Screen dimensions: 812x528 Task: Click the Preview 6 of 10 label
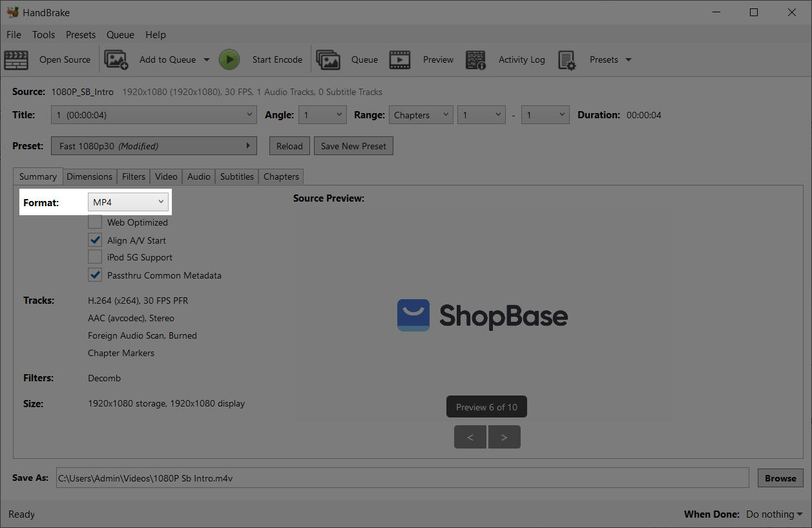pos(486,407)
